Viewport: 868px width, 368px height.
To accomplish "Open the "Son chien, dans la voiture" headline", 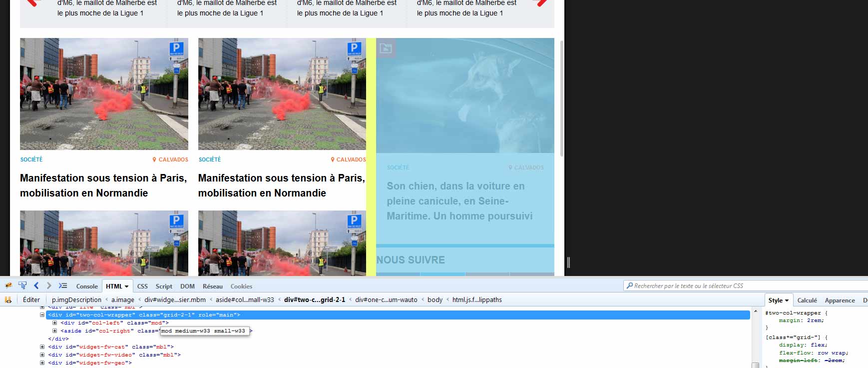I will point(459,201).
